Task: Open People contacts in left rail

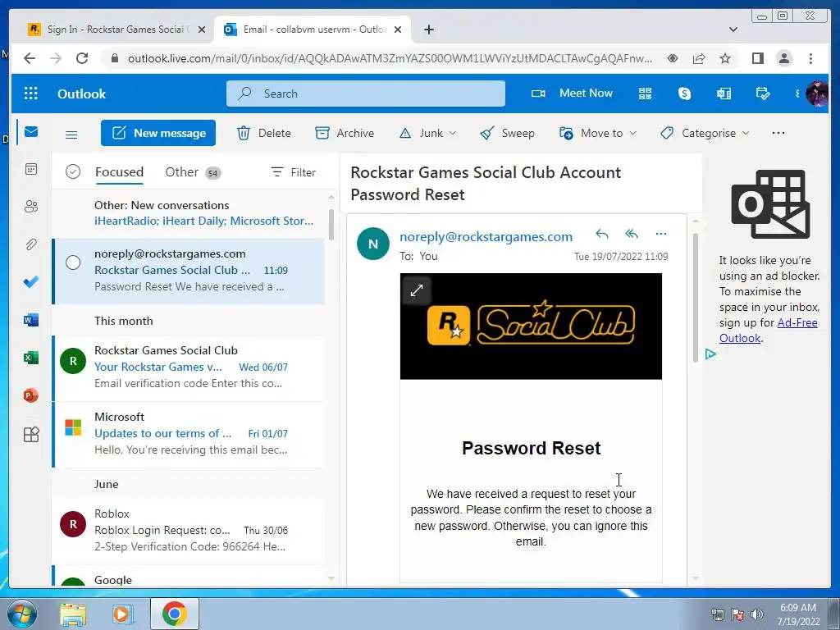Action: point(31,206)
